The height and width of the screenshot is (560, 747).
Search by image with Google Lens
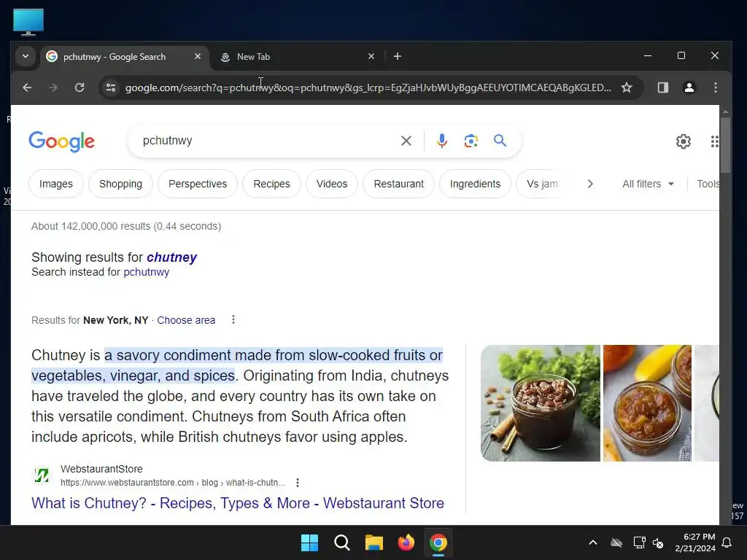click(471, 141)
